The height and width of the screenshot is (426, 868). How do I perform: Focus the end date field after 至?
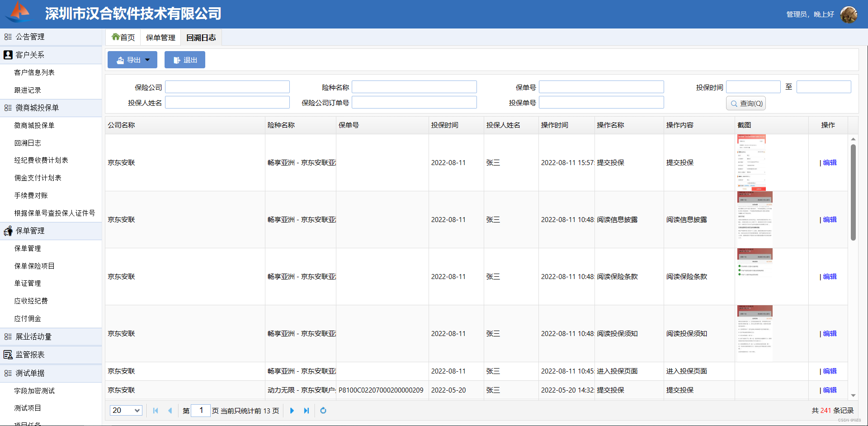tap(824, 87)
